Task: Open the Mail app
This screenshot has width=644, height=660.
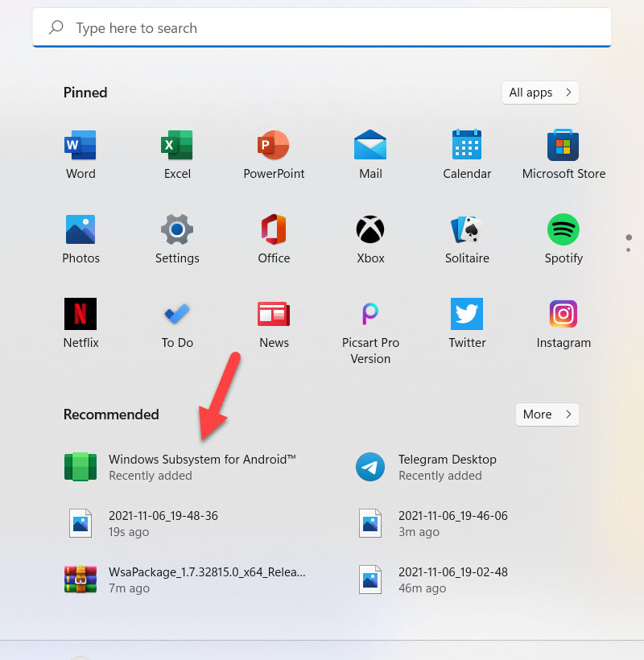Action: coord(370,153)
